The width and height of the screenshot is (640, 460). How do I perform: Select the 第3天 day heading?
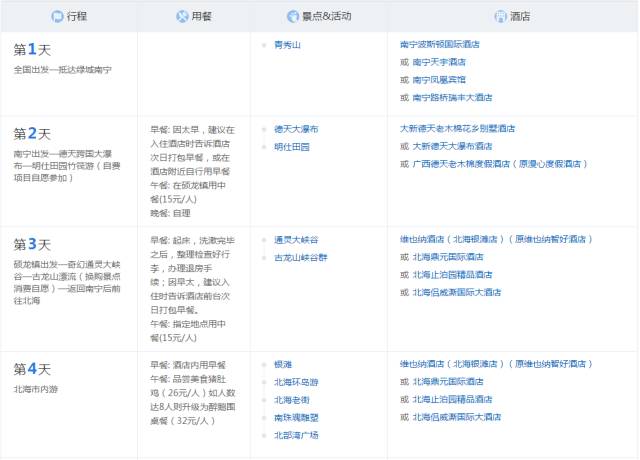coord(32,244)
